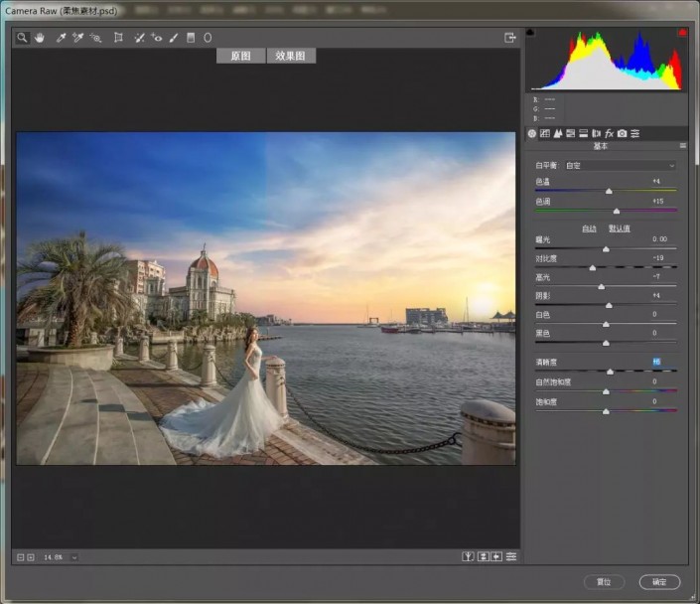Open the Lens Corrections panel tab
This screenshot has width=700, height=604.
click(x=596, y=133)
